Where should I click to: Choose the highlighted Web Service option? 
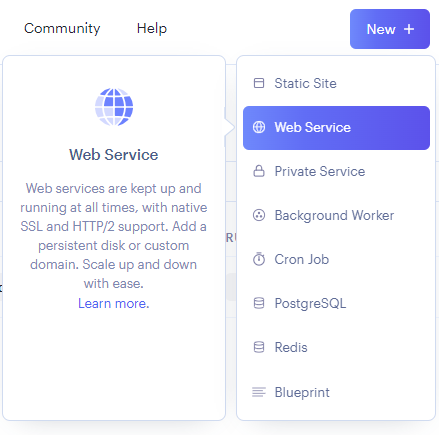336,128
